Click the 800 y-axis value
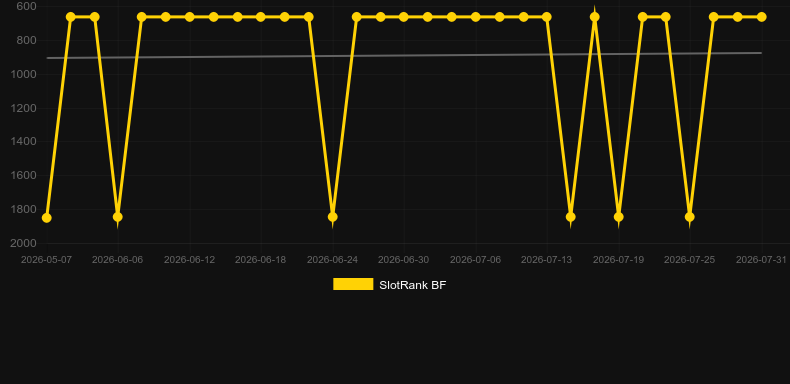Image resolution: width=790 pixels, height=384 pixels. (x=26, y=40)
